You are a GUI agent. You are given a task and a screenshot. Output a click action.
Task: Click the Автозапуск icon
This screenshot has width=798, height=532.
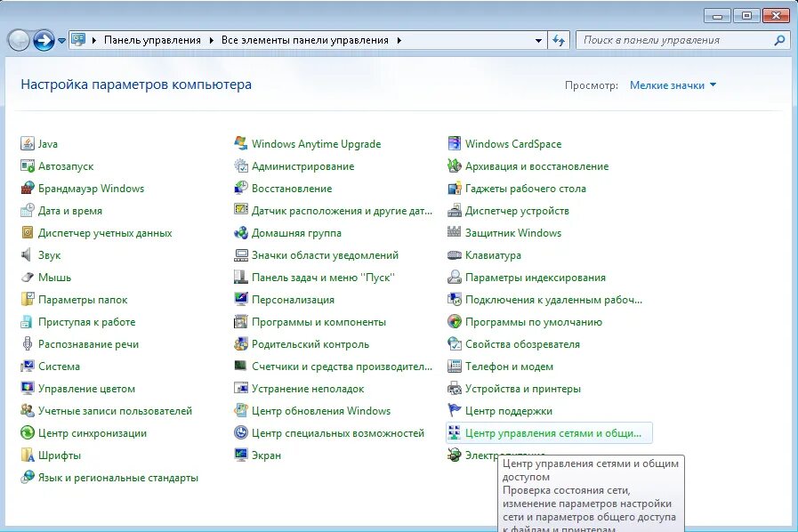pos(28,166)
